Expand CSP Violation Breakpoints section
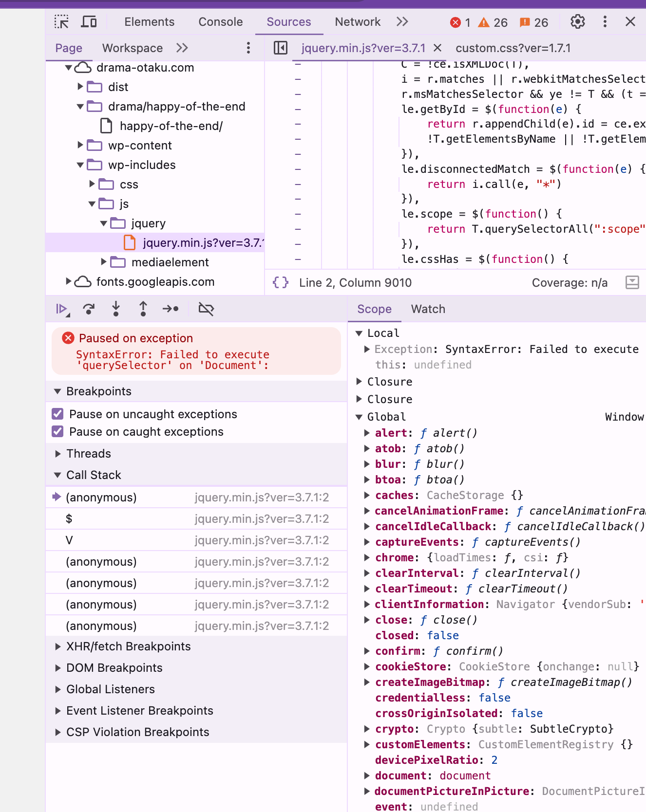 click(57, 732)
